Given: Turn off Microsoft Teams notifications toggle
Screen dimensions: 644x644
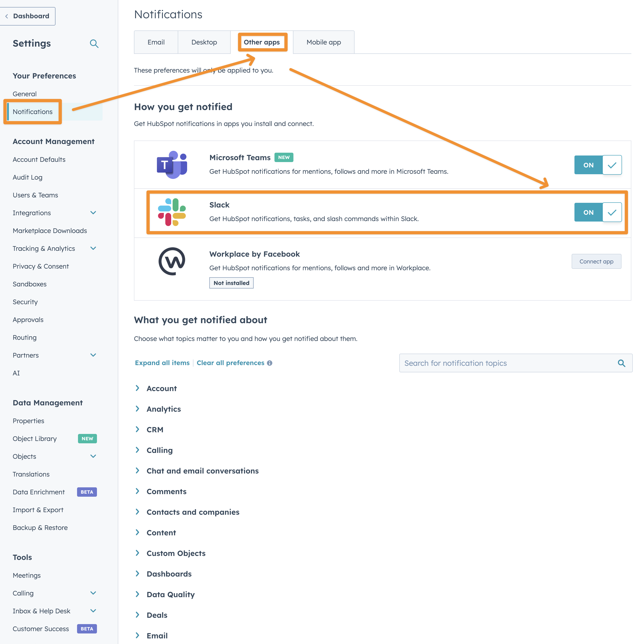Looking at the screenshot, I should 598,165.
